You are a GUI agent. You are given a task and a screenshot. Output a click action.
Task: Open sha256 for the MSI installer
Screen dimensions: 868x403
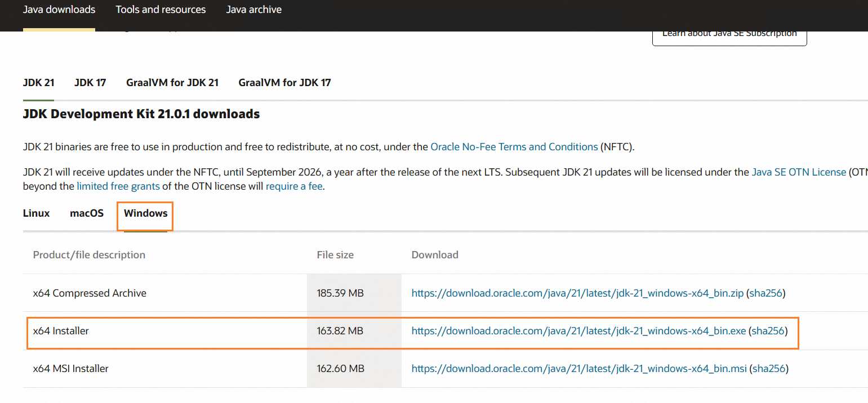click(x=769, y=369)
